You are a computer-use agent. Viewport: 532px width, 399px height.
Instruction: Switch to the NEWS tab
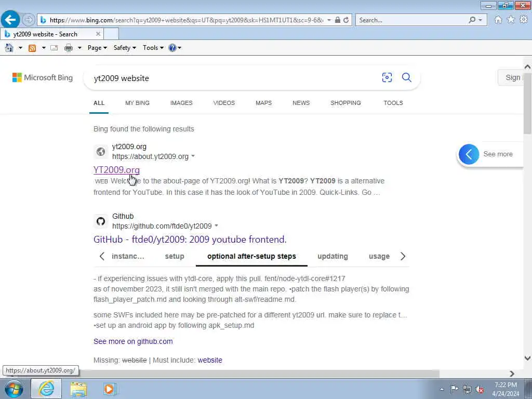pyautogui.click(x=301, y=103)
